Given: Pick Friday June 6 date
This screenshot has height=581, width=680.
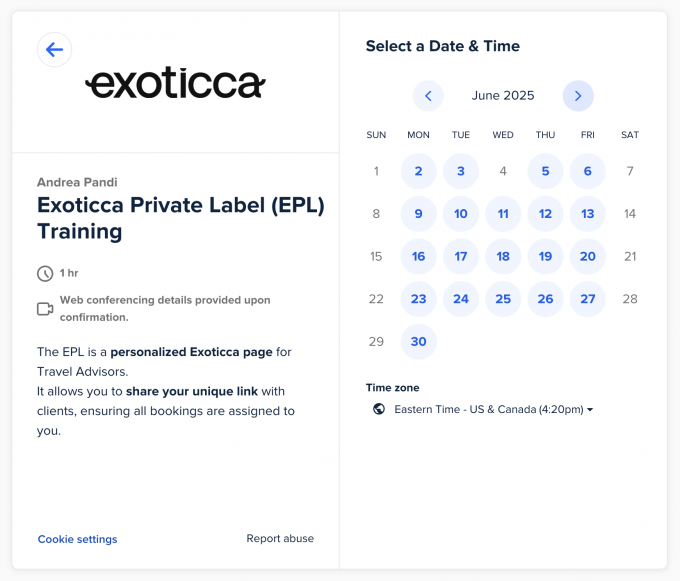Looking at the screenshot, I should [x=588, y=171].
